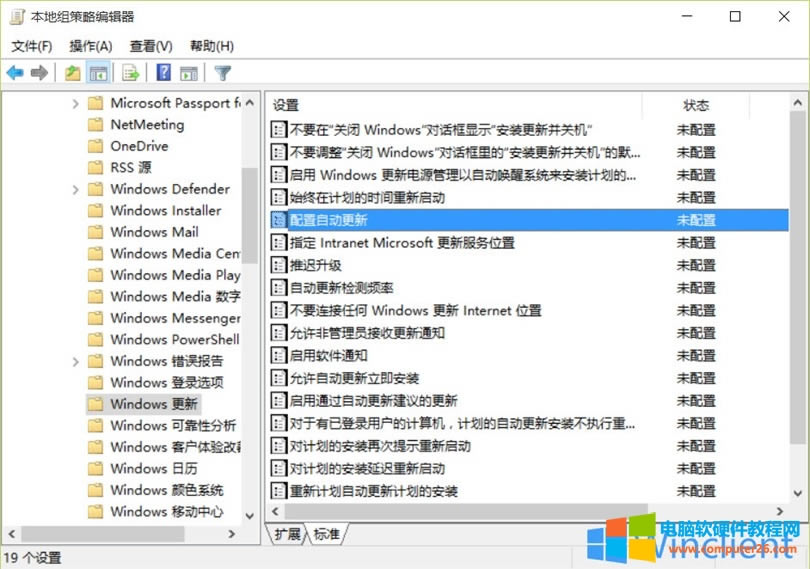Open the Help question mark icon
Screen dimensions: 810x569
[164, 72]
